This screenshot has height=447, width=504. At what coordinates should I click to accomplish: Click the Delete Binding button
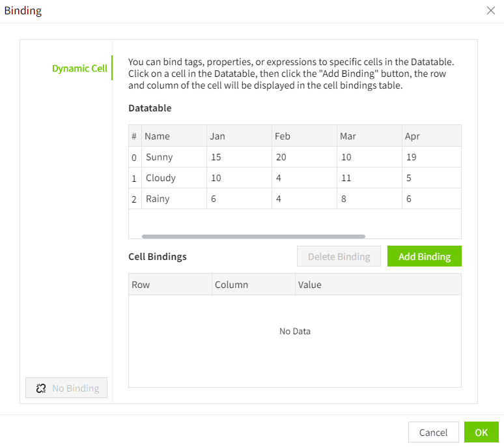(339, 257)
